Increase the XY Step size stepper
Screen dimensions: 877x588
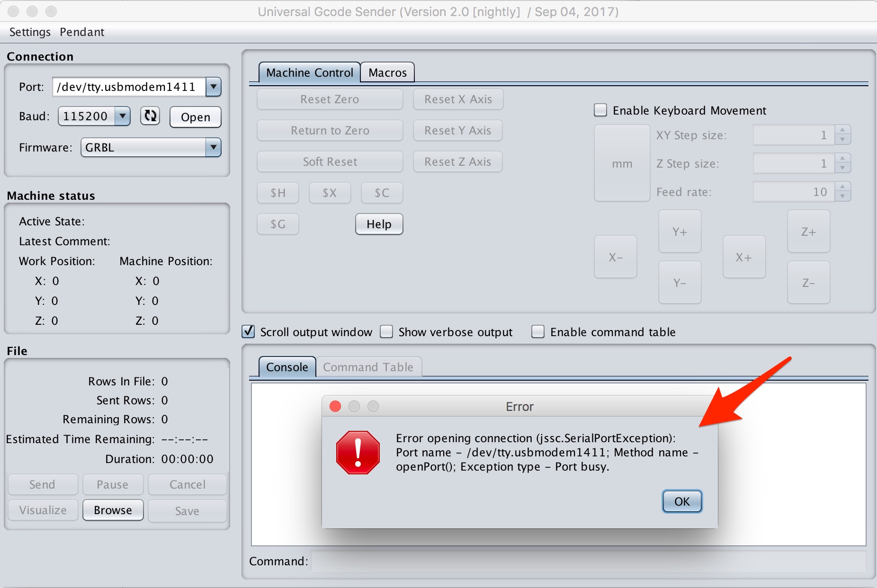842,130
